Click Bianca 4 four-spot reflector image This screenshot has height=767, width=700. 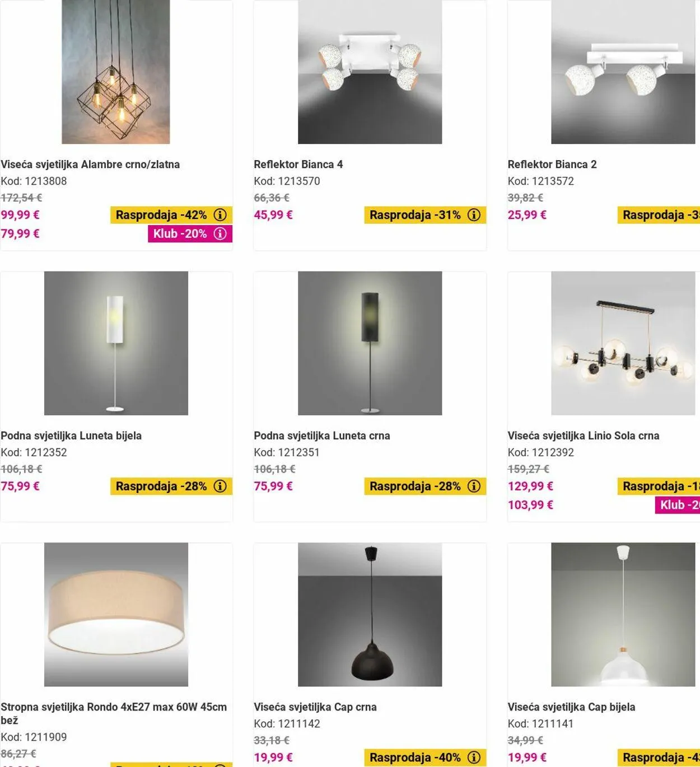click(x=370, y=72)
